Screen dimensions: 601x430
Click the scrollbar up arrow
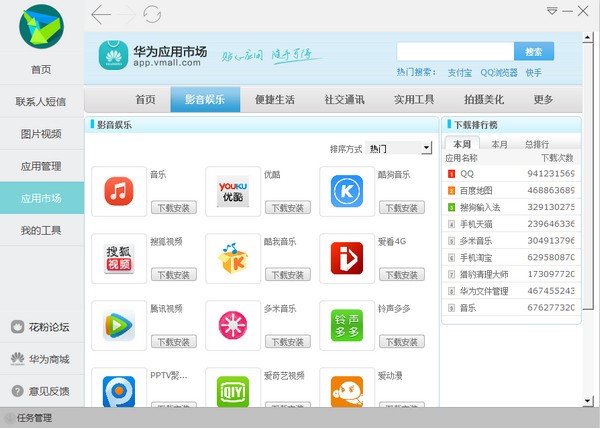tap(588, 37)
